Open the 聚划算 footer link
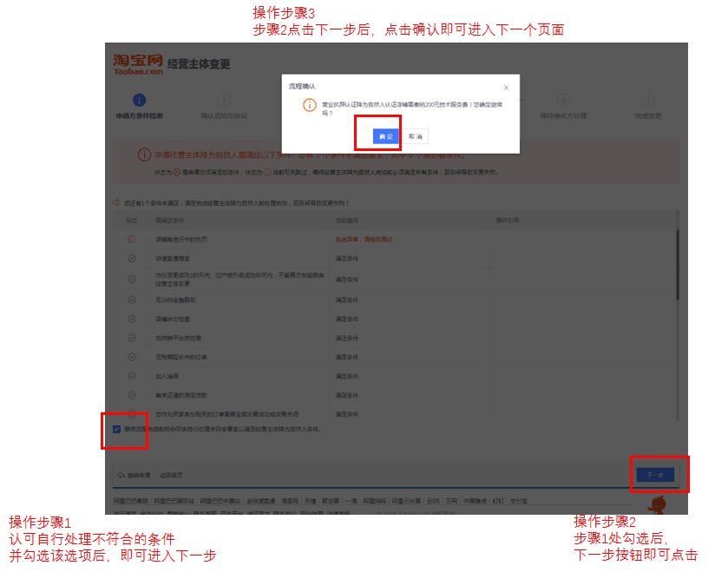728x572 pixels. point(331,501)
